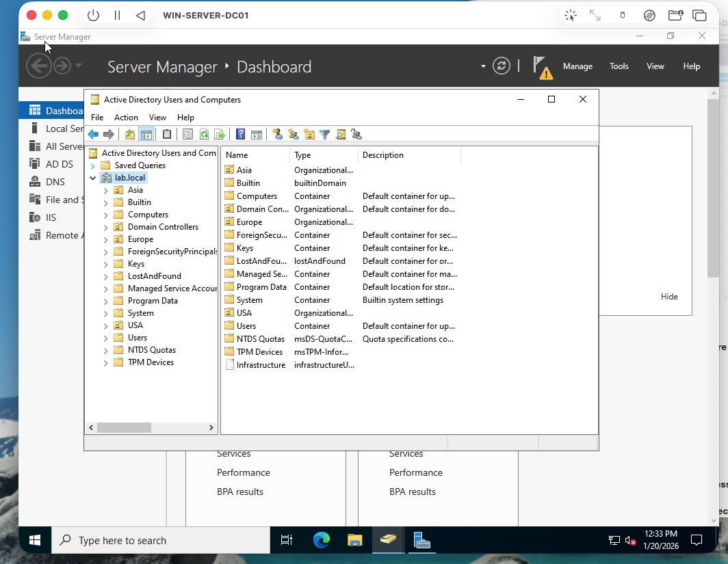The width and height of the screenshot is (728, 564).
Task: Expand Saved Queries in console tree
Action: 93,165
